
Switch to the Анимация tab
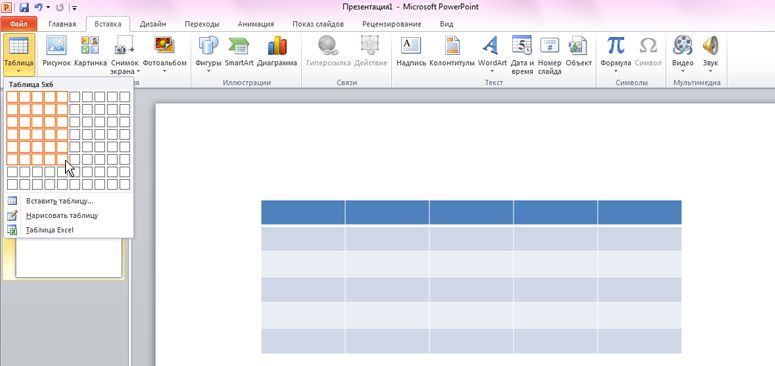256,24
